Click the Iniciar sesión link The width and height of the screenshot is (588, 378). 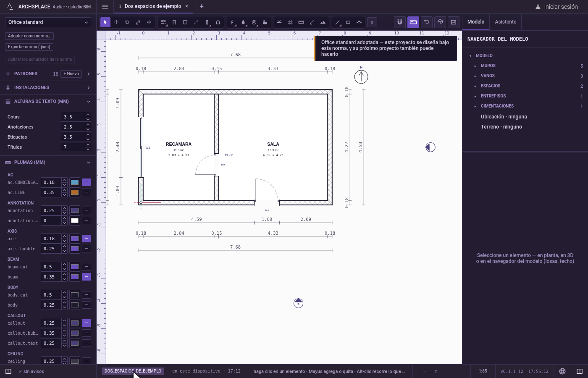point(556,7)
